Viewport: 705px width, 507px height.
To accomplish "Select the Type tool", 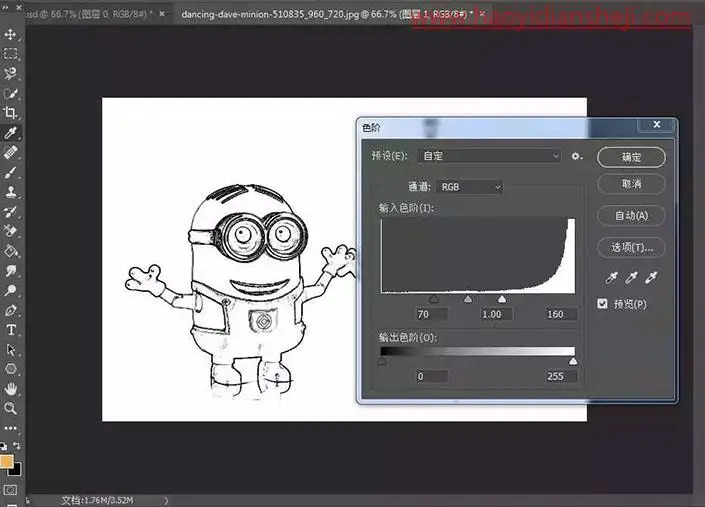I will (10, 330).
